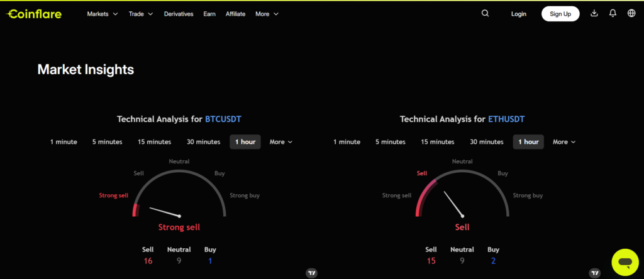644x279 pixels.
Task: Select 15 minutes tab for BTCUSDT
Action: click(x=156, y=142)
